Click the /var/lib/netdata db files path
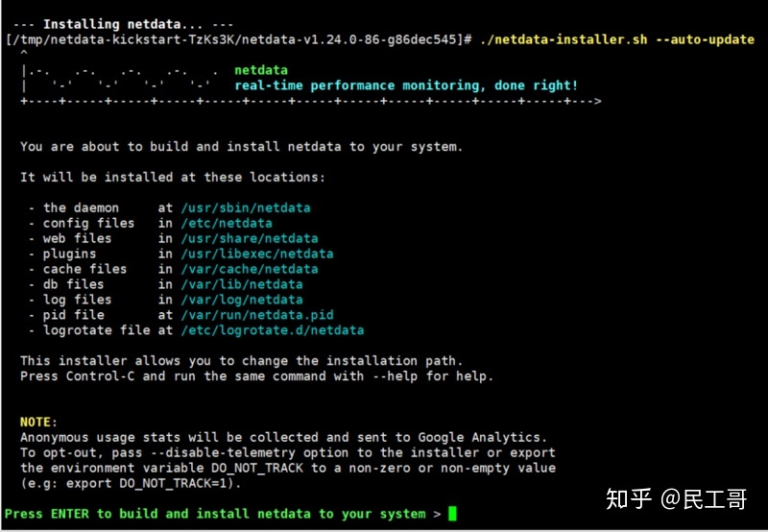The width and height of the screenshot is (768, 532). point(242,284)
